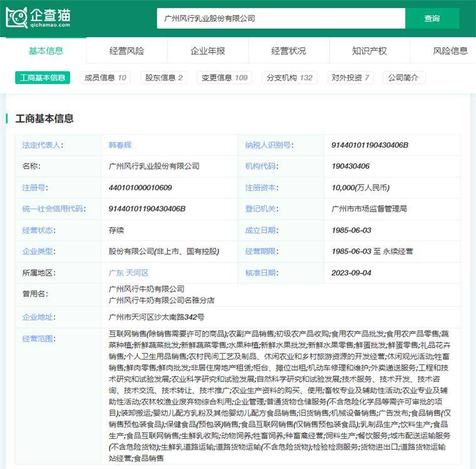Open the 经营风险 tab

point(127,51)
